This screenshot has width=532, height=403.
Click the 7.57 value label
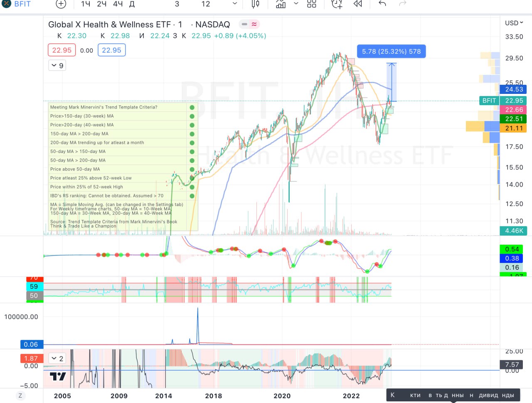(512, 365)
